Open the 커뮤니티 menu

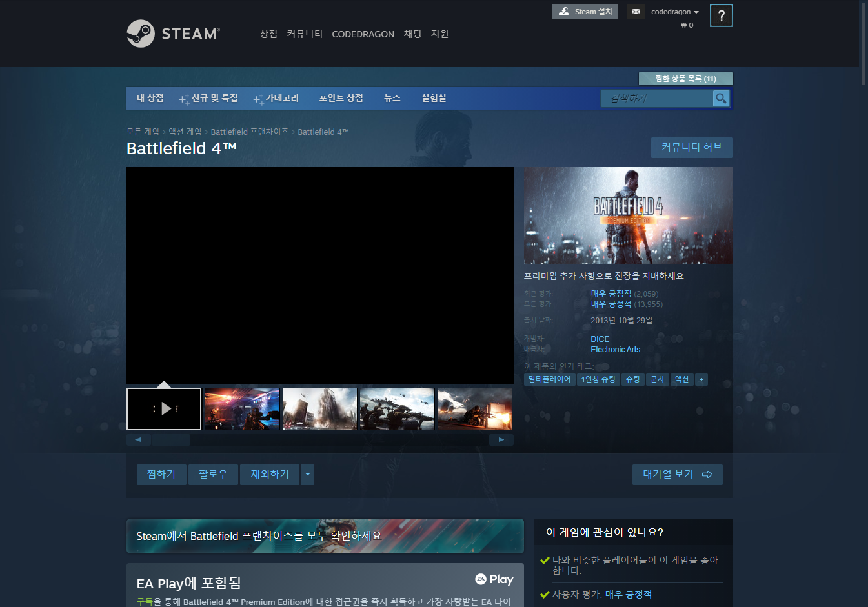305,34
